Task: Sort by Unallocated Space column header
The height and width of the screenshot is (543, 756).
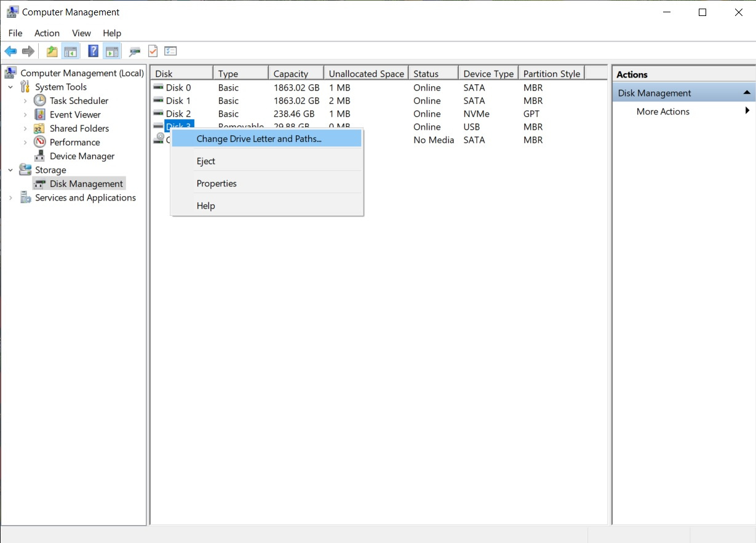Action: pyautogui.click(x=366, y=73)
